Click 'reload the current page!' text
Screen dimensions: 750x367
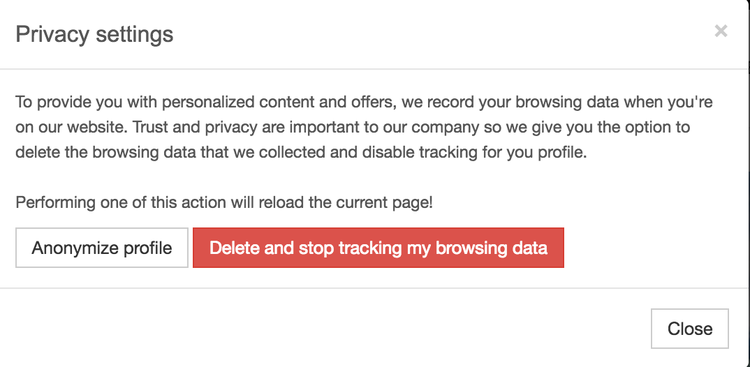click(345, 202)
